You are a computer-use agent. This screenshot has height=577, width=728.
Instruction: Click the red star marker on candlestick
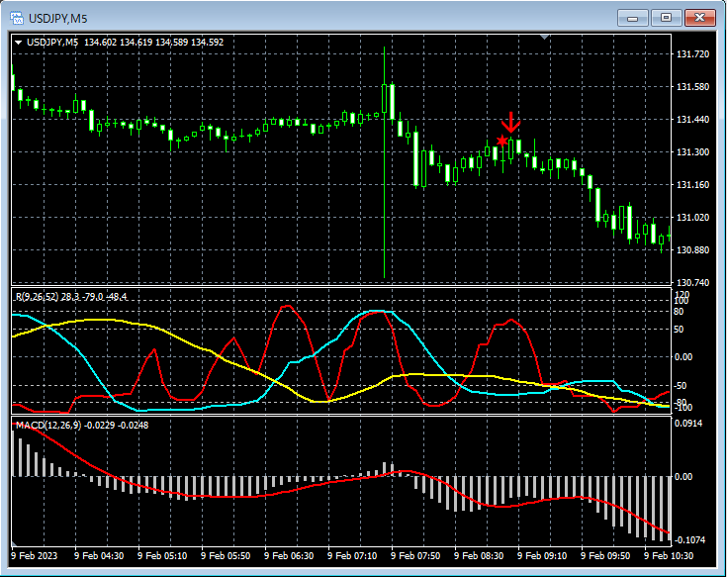[502, 142]
